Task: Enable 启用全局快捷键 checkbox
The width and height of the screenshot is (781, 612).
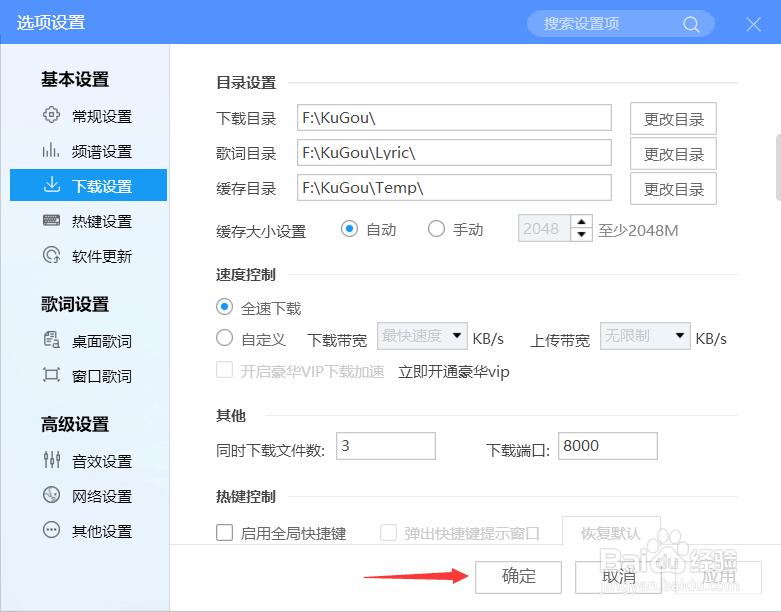Action: 224,532
